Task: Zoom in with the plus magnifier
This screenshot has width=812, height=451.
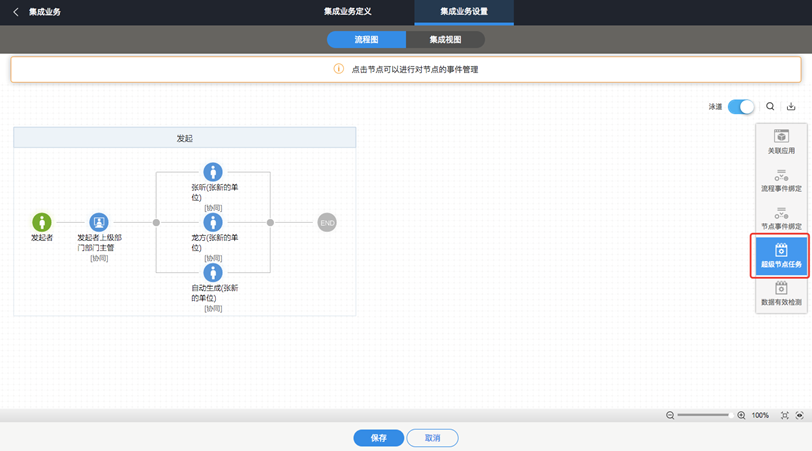Action: click(x=742, y=415)
